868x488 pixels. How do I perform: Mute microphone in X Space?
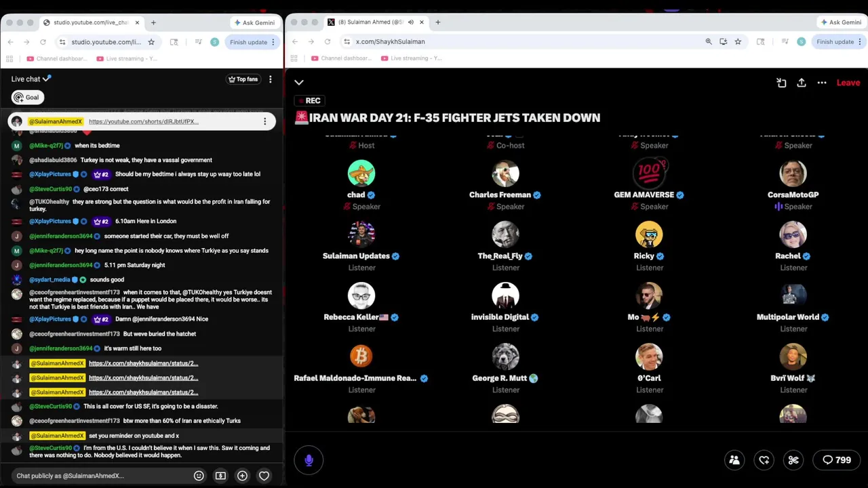[309, 460]
